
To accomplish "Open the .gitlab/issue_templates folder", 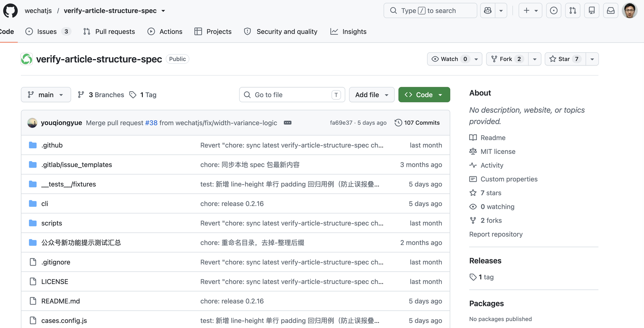I will pos(77,164).
